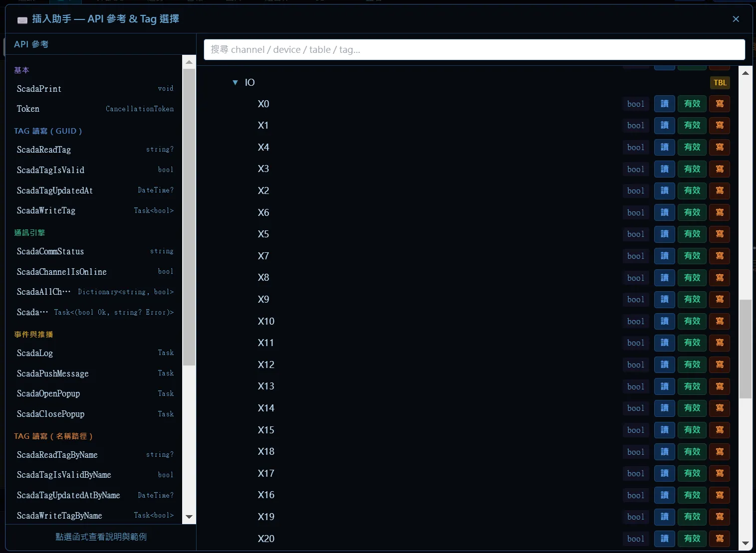Image resolution: width=756 pixels, height=553 pixels.
Task: Click the 有效 button for tag X0
Action: click(x=692, y=104)
